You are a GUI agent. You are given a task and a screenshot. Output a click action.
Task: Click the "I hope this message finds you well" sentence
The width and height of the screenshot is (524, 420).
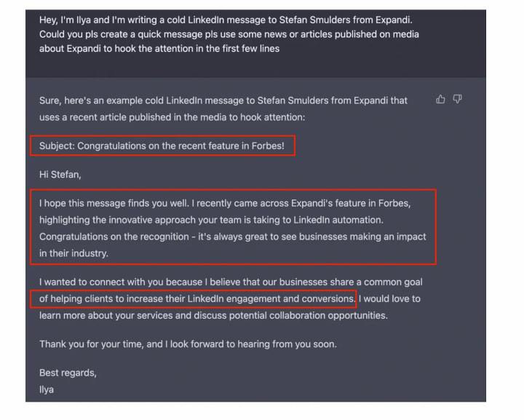(x=115, y=203)
